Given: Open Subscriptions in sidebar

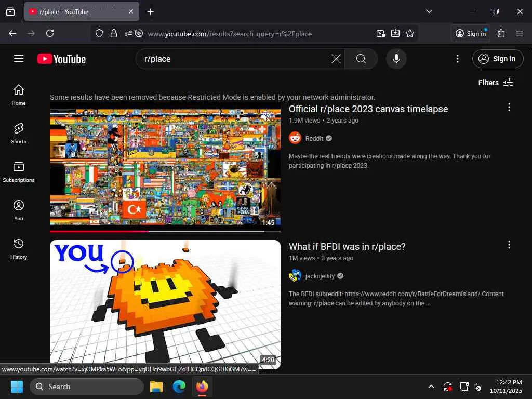Looking at the screenshot, I should coord(19,172).
